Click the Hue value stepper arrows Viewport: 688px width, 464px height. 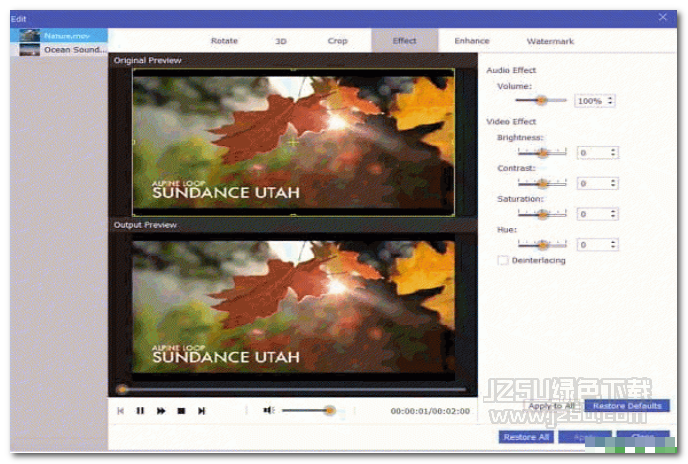tap(613, 244)
